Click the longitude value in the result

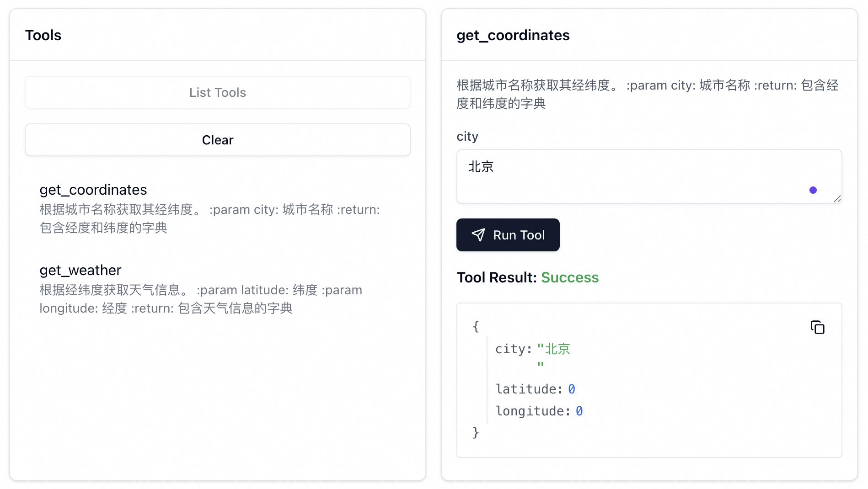click(579, 411)
